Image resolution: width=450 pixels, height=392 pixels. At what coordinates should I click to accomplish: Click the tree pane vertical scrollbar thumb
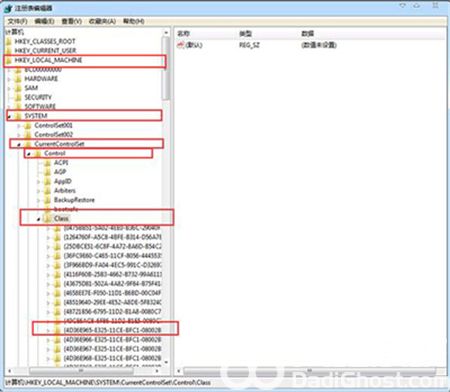pyautogui.click(x=166, y=68)
